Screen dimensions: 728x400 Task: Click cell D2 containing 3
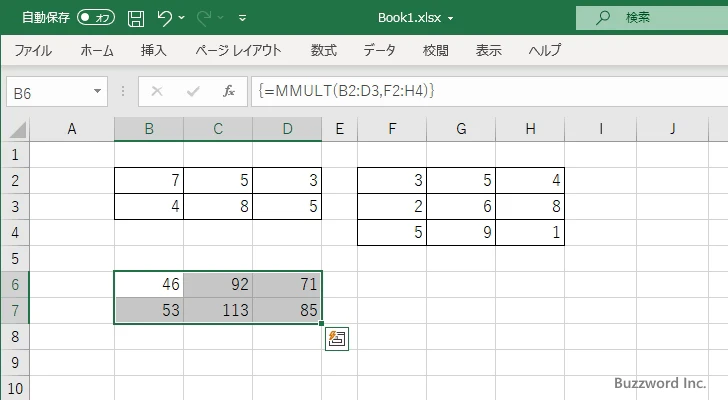[287, 181]
